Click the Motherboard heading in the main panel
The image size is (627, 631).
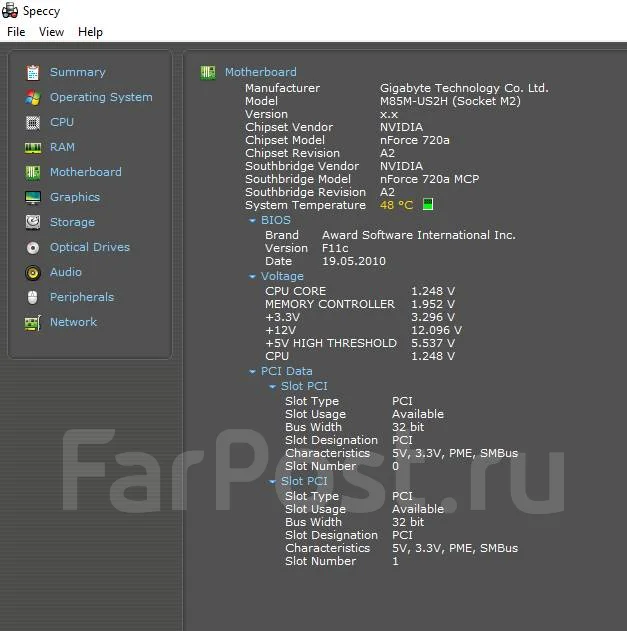click(261, 72)
